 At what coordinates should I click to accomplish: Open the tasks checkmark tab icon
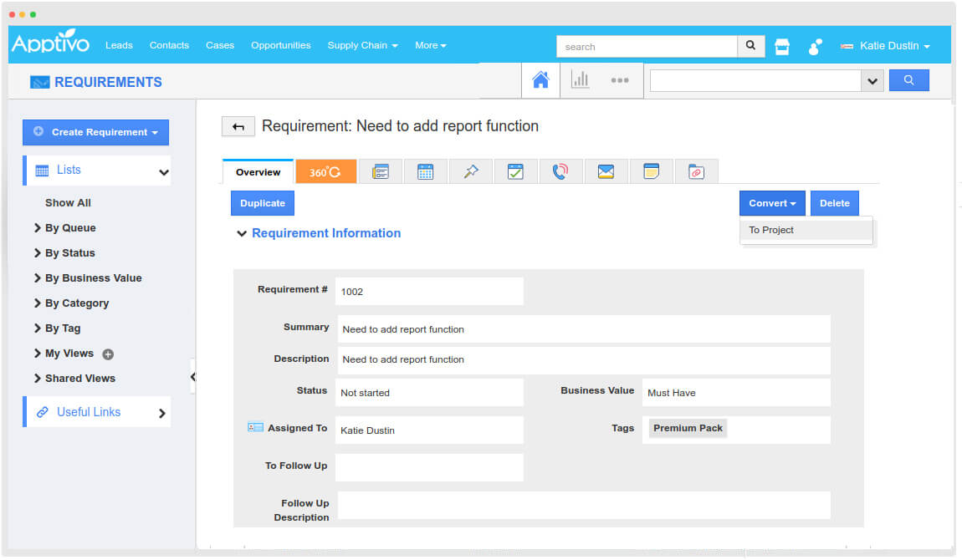tap(515, 171)
